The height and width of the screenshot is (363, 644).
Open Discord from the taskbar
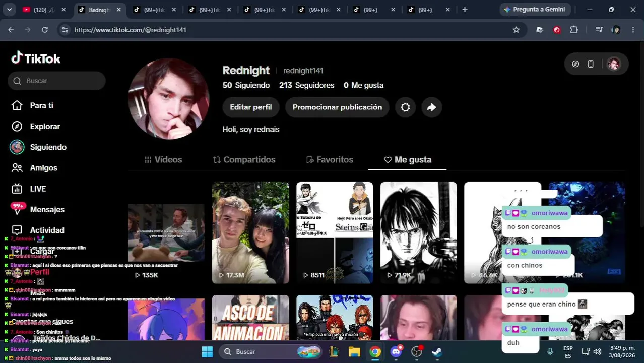(x=397, y=351)
